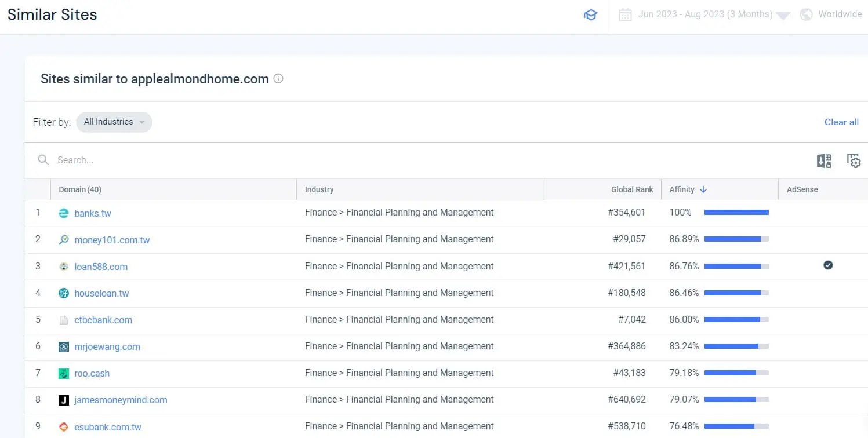Click the loan588.com favicon
Image resolution: width=868 pixels, height=438 pixels.
(64, 267)
